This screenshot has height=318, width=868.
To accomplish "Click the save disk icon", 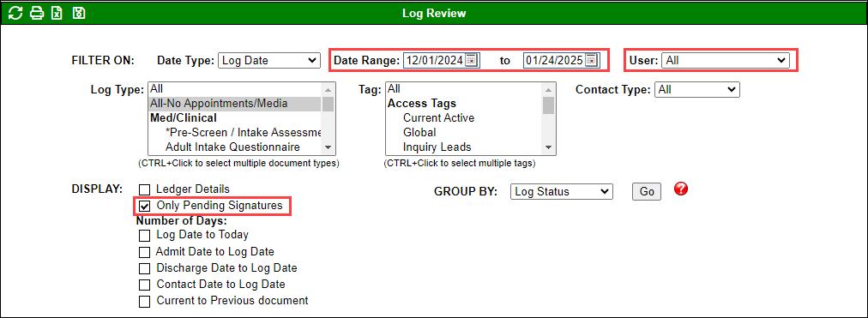I will point(79,13).
